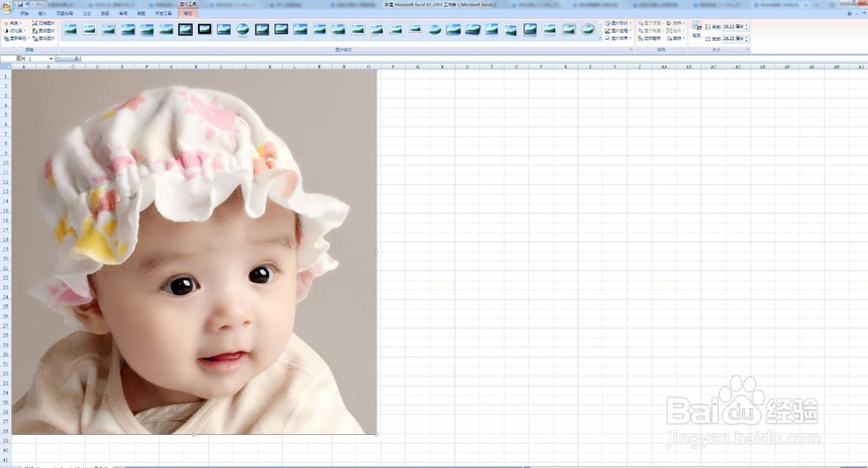Select the 裁剪 (Crop) tool

(x=696, y=30)
